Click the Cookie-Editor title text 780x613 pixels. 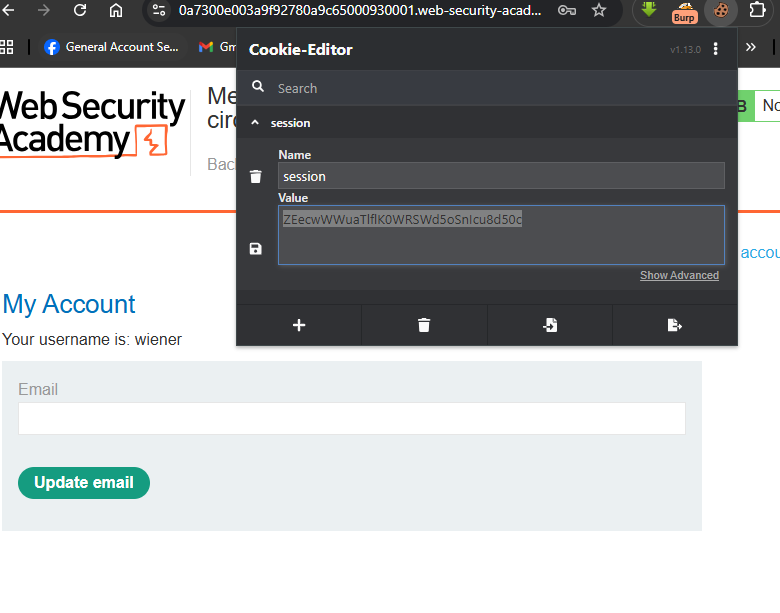(x=300, y=50)
